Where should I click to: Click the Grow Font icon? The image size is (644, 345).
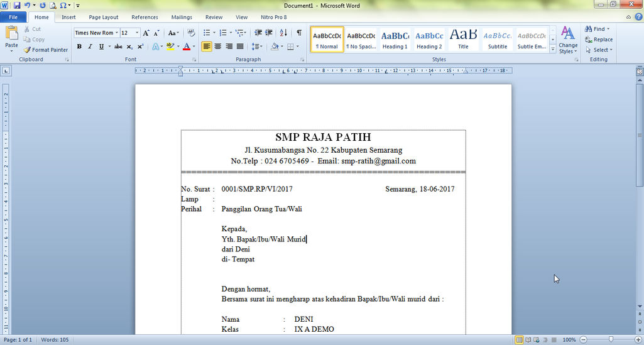pos(146,33)
